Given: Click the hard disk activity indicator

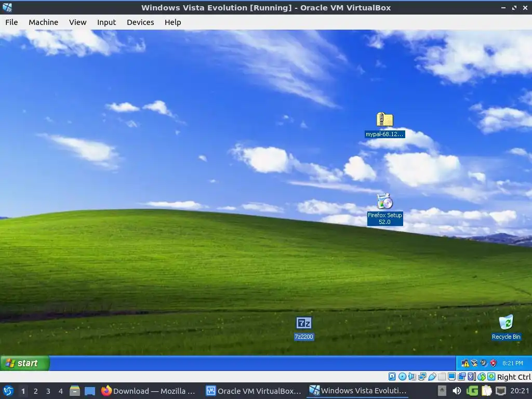Looking at the screenshot, I should pyautogui.click(x=392, y=377).
